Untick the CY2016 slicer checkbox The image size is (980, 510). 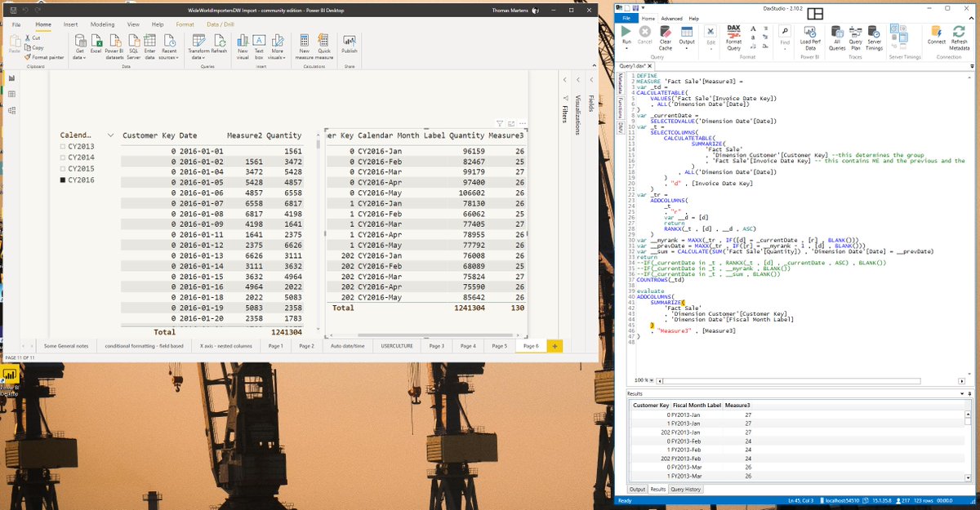tap(64, 180)
